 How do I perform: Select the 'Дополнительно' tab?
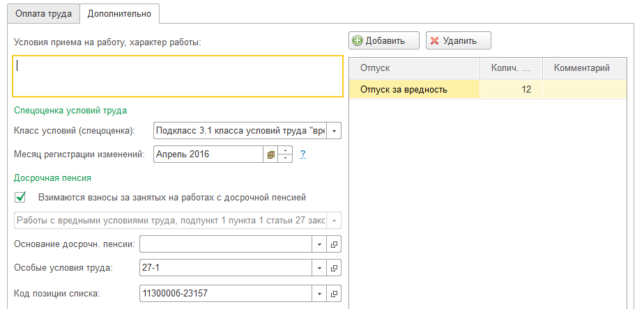pyautogui.click(x=119, y=13)
